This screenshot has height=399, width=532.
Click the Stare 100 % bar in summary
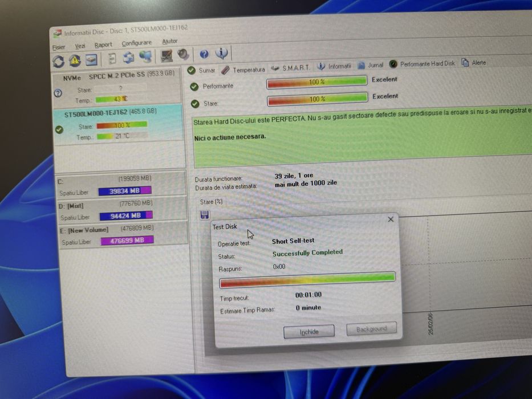318,99
